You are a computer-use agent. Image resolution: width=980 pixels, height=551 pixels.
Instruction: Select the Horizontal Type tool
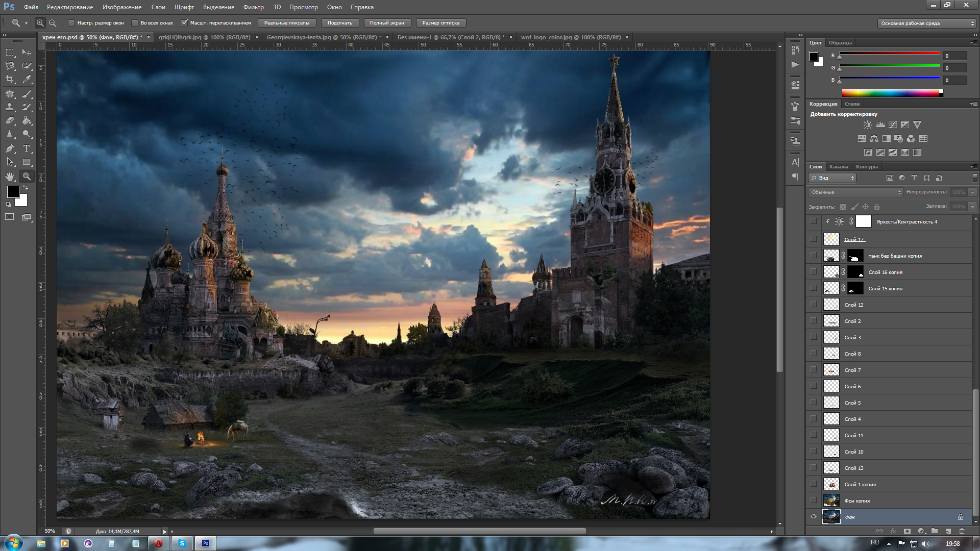coord(27,148)
